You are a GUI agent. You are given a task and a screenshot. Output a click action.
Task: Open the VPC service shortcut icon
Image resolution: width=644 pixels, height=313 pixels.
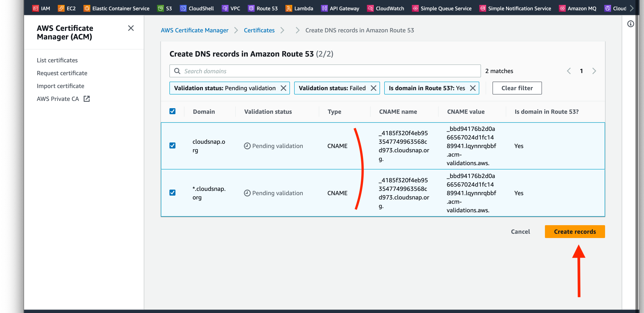[x=225, y=8]
